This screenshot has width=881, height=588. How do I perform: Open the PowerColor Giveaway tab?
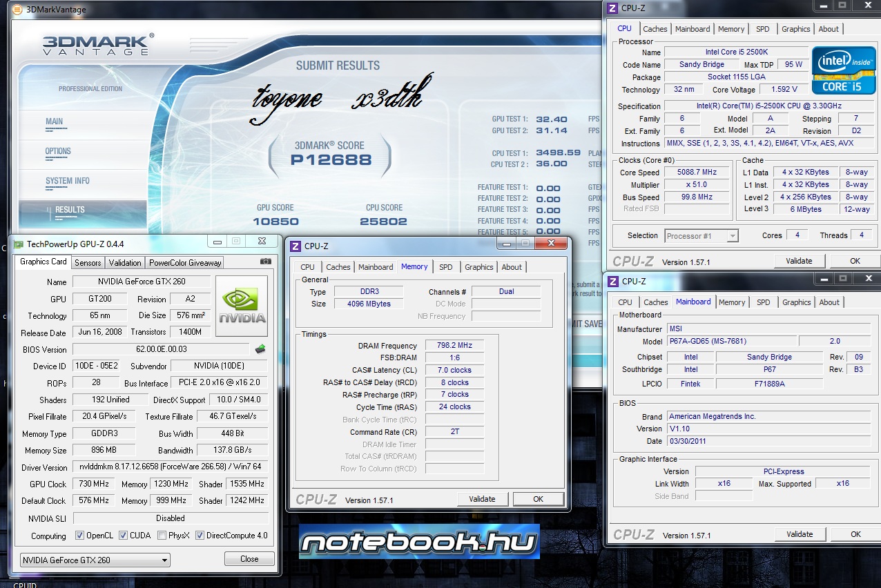(185, 262)
